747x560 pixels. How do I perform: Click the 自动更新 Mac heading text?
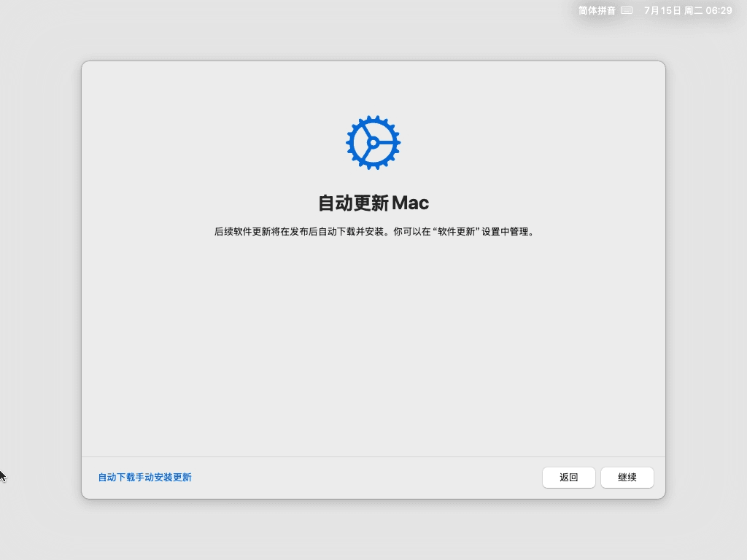[x=373, y=203]
